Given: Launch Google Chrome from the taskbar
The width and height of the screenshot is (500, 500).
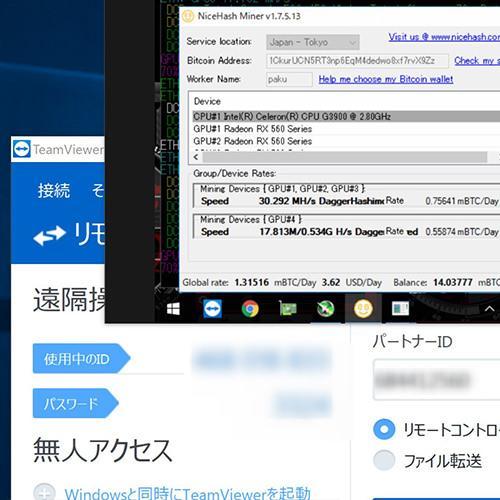Looking at the screenshot, I should tap(250, 309).
